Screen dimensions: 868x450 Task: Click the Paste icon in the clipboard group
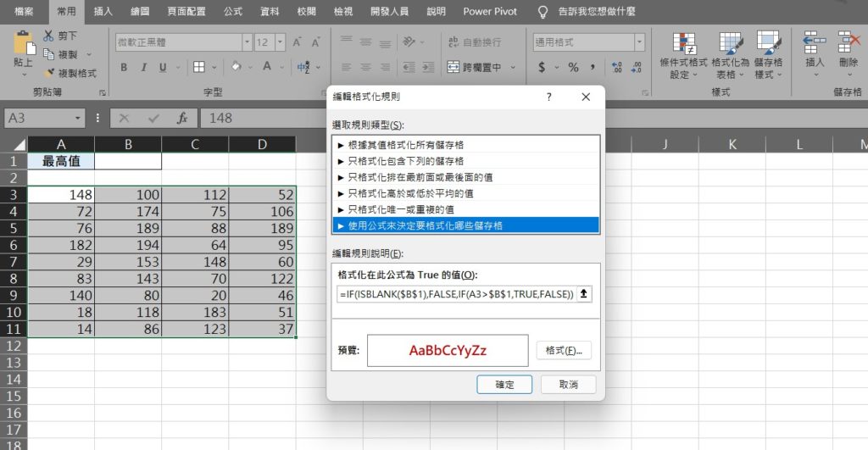(24, 45)
